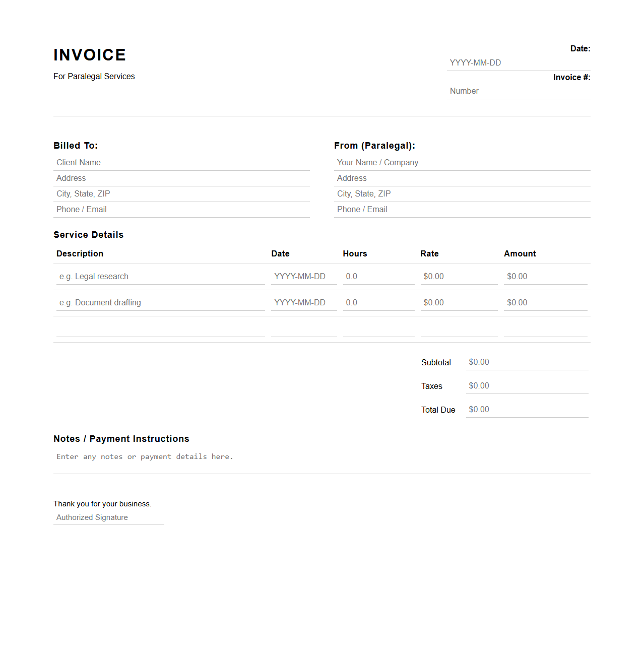Click the invoice Date field

click(x=518, y=62)
